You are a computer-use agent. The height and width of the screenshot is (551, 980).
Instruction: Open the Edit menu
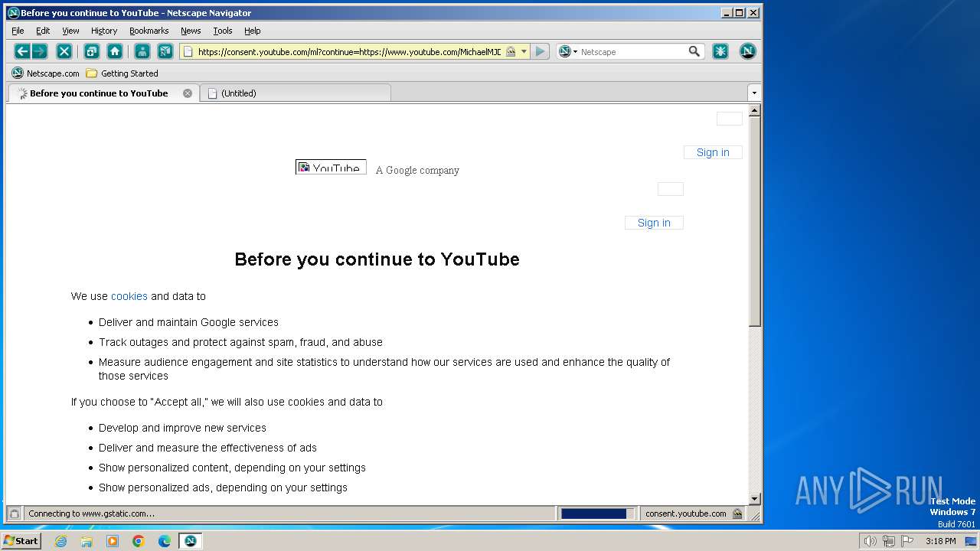click(x=43, y=31)
